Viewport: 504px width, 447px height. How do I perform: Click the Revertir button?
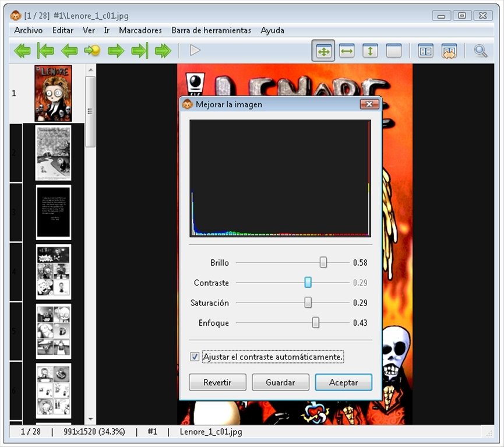(x=217, y=382)
